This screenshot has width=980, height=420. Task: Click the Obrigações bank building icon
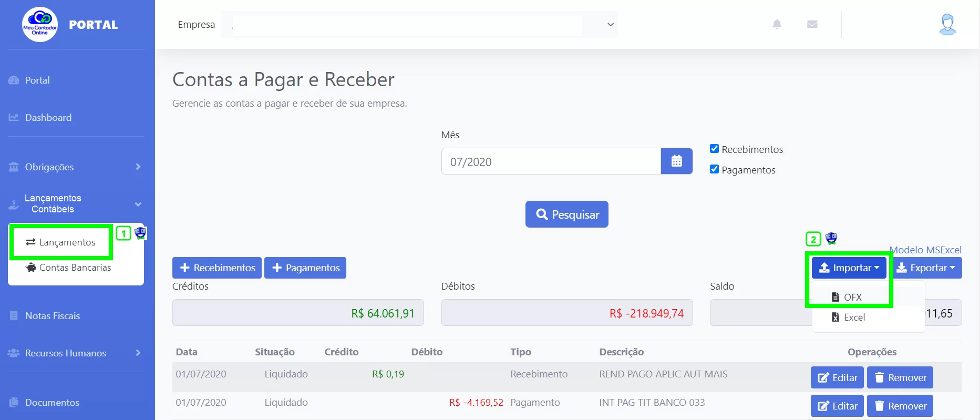pyautogui.click(x=14, y=167)
